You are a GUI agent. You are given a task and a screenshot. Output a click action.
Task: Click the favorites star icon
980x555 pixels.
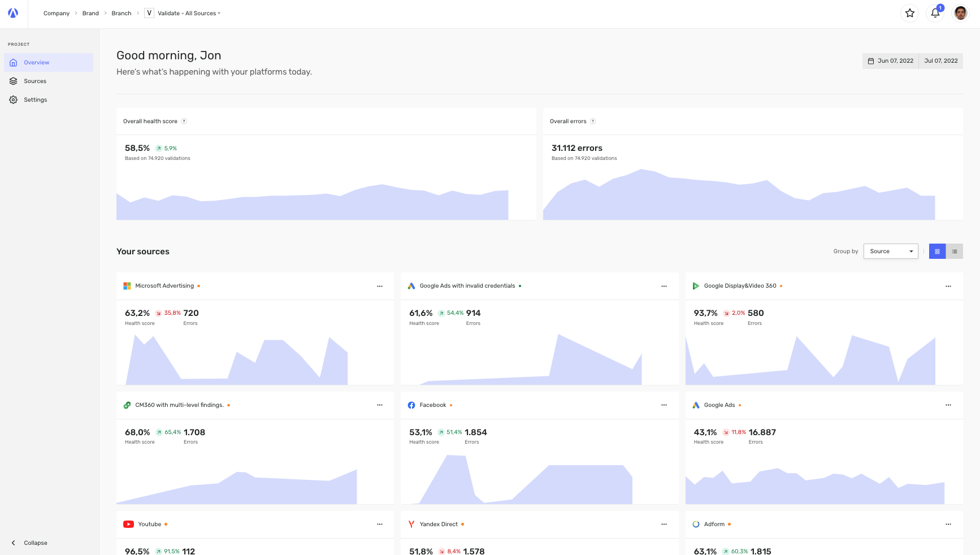[909, 13]
